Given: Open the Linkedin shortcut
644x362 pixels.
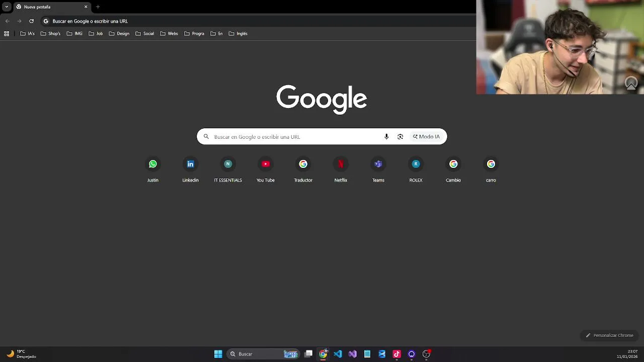Looking at the screenshot, I should pyautogui.click(x=190, y=169).
